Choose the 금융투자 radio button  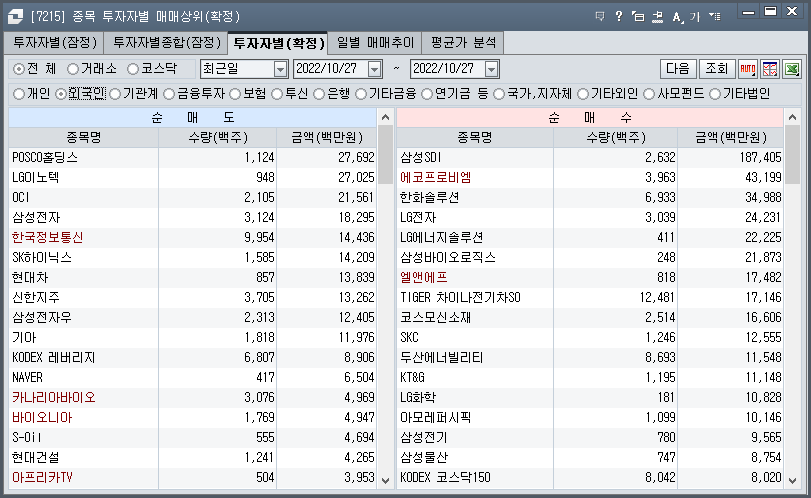click(x=169, y=94)
